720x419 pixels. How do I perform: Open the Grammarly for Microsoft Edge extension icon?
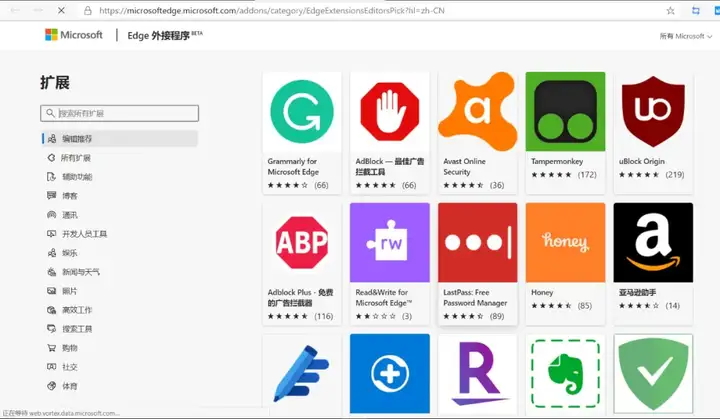click(302, 112)
